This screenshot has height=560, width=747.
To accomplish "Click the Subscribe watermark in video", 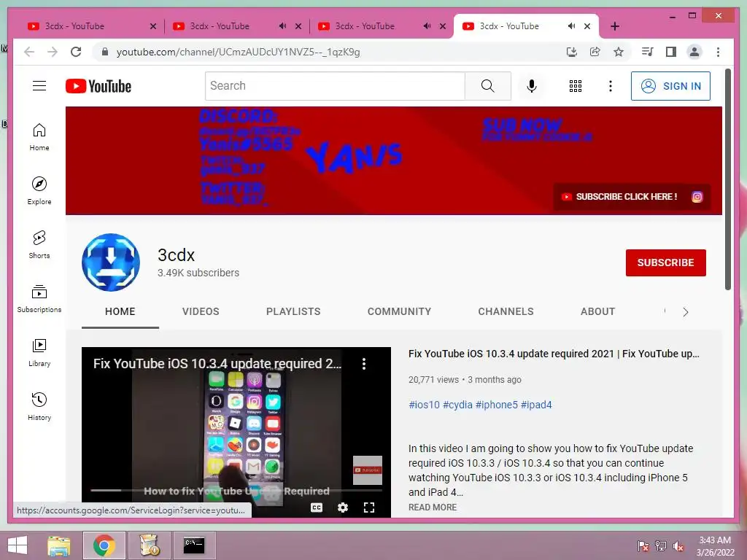I will [368, 470].
